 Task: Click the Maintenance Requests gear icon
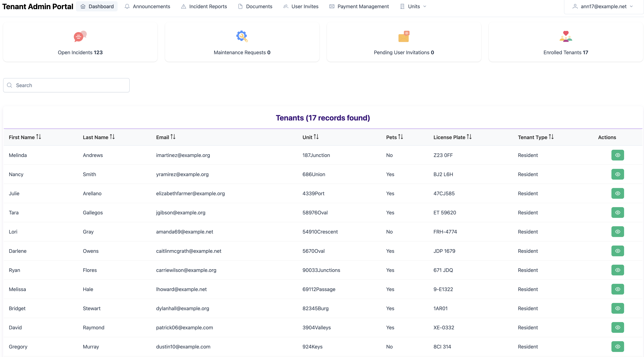click(242, 36)
